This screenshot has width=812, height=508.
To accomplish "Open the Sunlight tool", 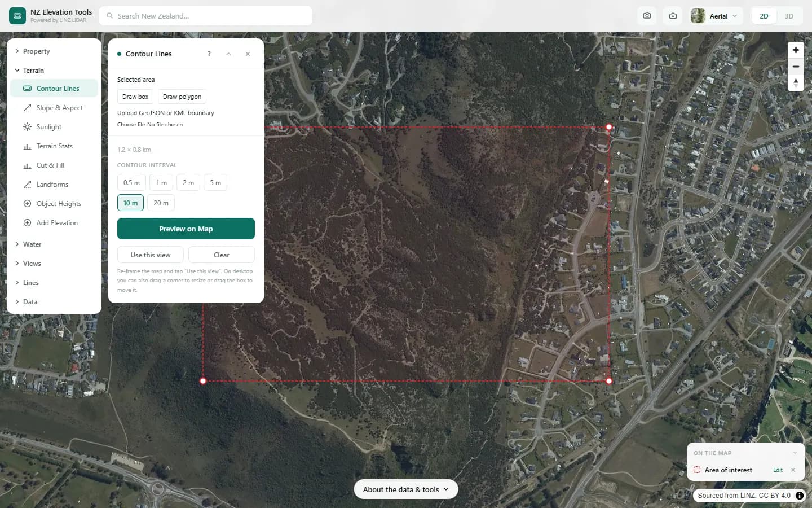I will click(x=54, y=127).
